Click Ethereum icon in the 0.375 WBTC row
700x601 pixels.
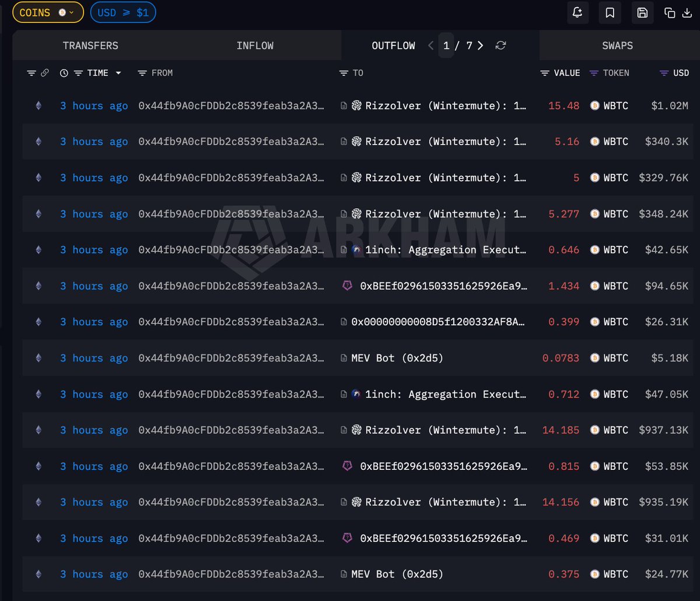[38, 574]
